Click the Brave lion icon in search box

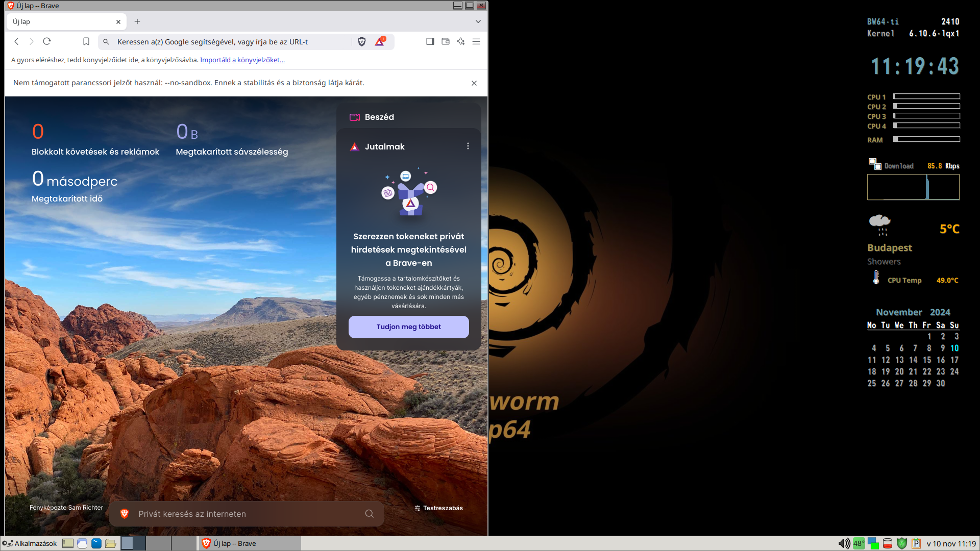click(x=125, y=514)
